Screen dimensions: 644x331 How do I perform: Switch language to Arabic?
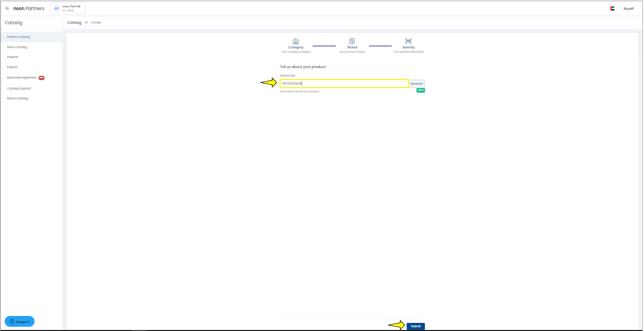628,8
